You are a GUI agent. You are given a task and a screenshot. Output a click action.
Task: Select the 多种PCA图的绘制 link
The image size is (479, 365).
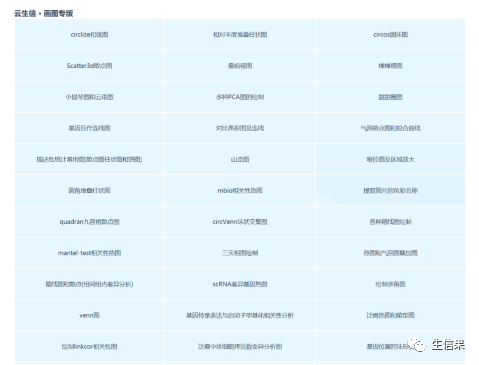(x=240, y=97)
